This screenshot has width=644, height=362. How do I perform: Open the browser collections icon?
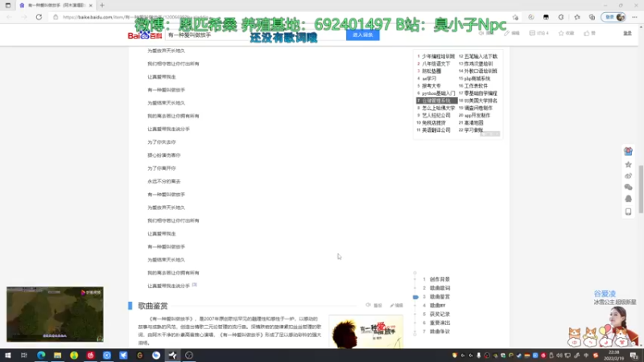[592, 17]
